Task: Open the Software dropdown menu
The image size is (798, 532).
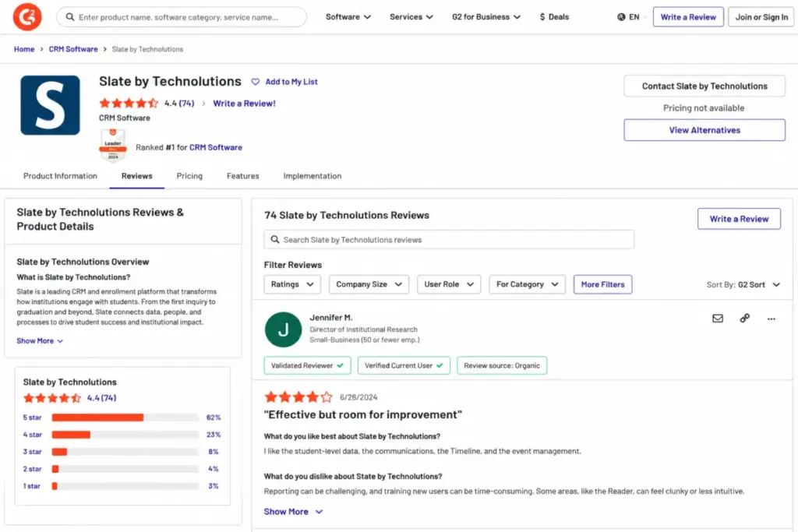Action: 348,17
